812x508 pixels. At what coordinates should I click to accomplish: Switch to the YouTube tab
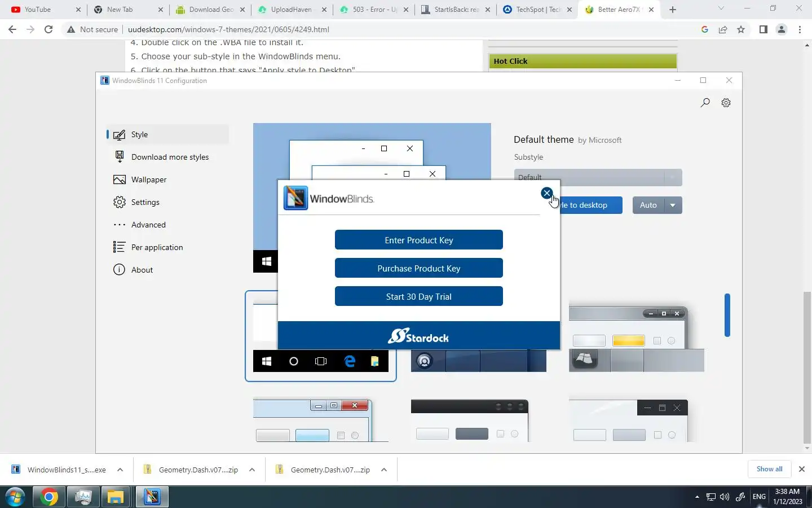[x=46, y=10]
